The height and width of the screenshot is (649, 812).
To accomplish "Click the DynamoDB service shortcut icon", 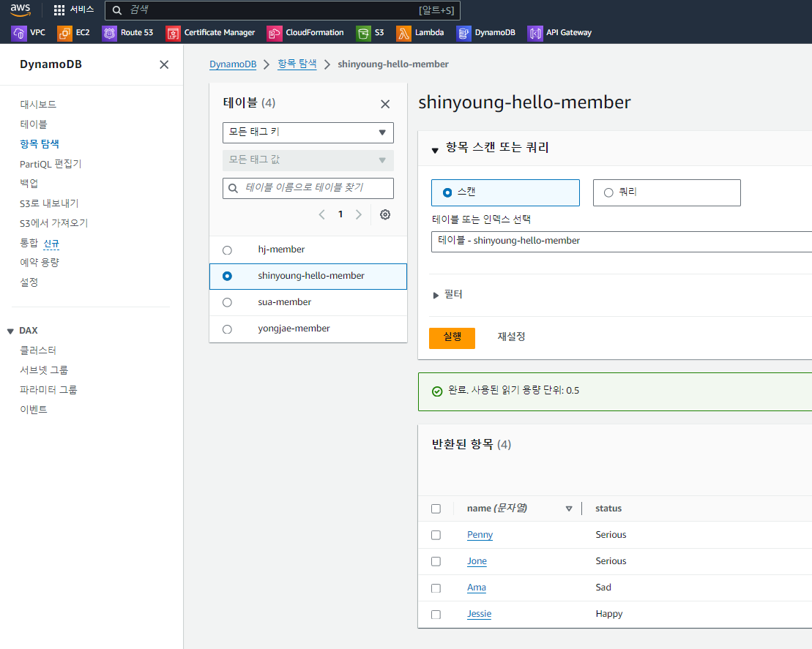I will pos(463,33).
